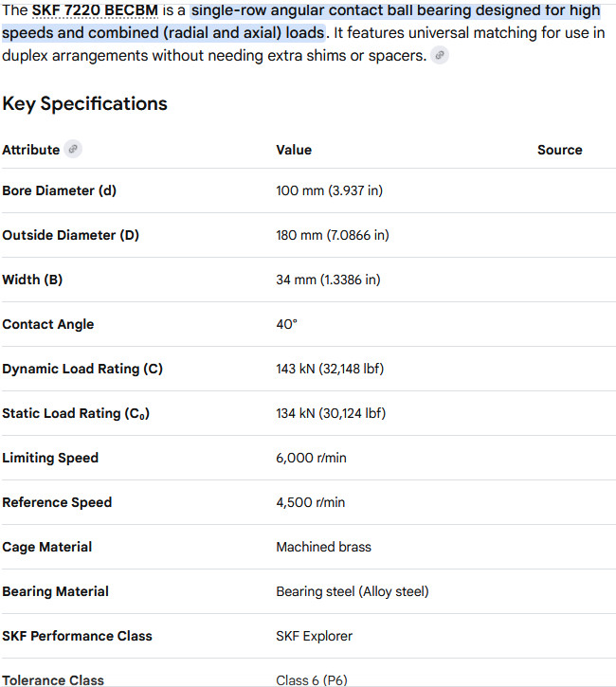Click the 100 mm (3.937 in) value
616x687 pixels.
pyautogui.click(x=330, y=190)
